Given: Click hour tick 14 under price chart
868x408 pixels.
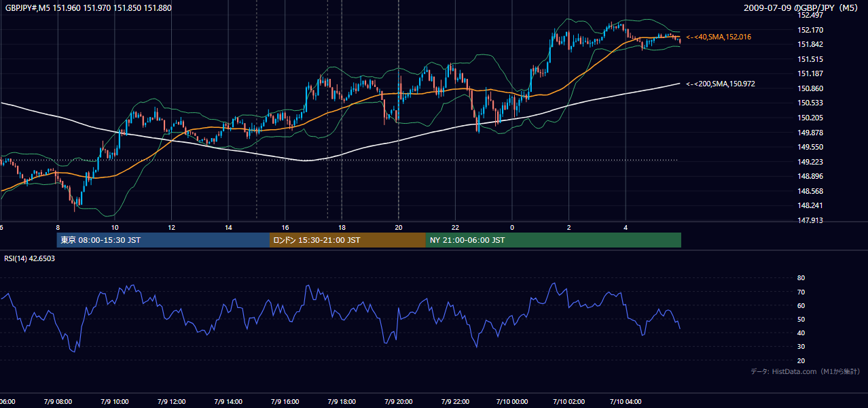Looking at the screenshot, I should click(x=228, y=228).
